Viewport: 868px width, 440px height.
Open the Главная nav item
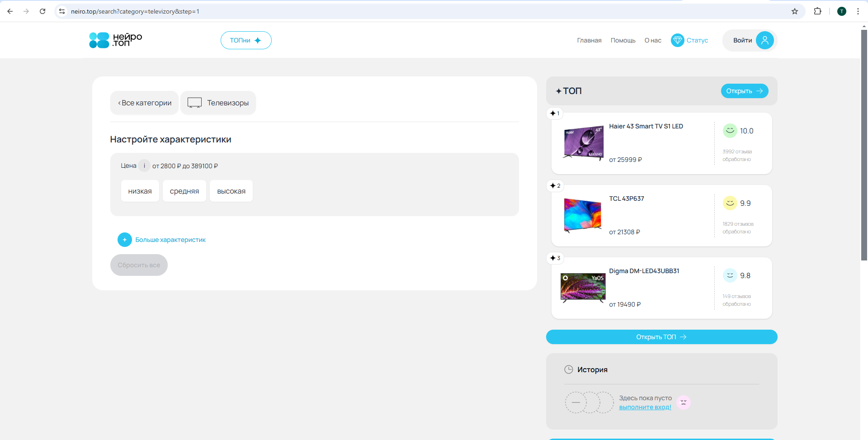click(x=589, y=40)
